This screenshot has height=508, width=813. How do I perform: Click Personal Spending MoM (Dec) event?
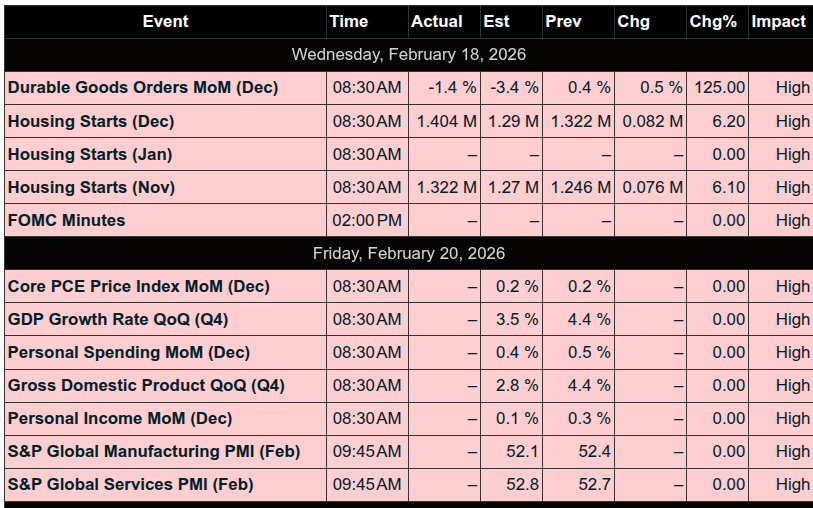pos(129,352)
